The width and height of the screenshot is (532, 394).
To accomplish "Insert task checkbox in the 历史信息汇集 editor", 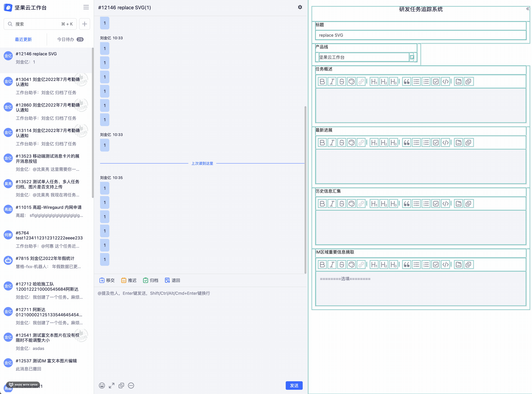I will 436,204.
